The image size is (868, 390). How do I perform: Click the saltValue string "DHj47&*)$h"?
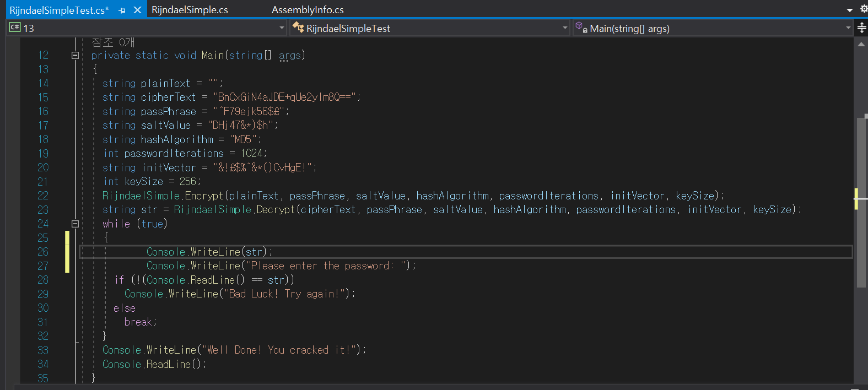(x=240, y=125)
